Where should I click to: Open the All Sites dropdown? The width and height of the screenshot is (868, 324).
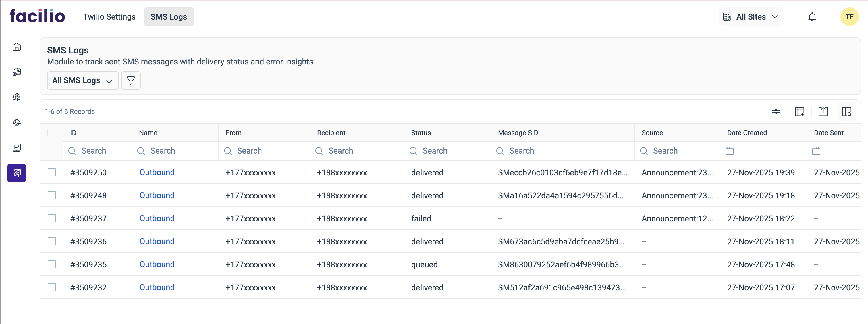[751, 17]
